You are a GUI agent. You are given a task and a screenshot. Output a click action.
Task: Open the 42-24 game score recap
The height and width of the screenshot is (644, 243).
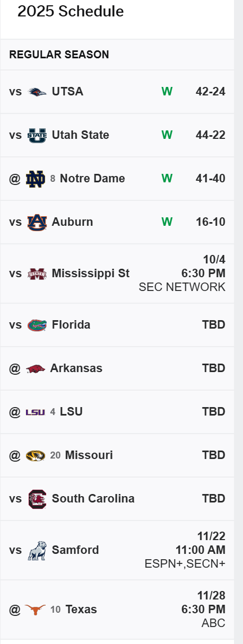(x=211, y=92)
